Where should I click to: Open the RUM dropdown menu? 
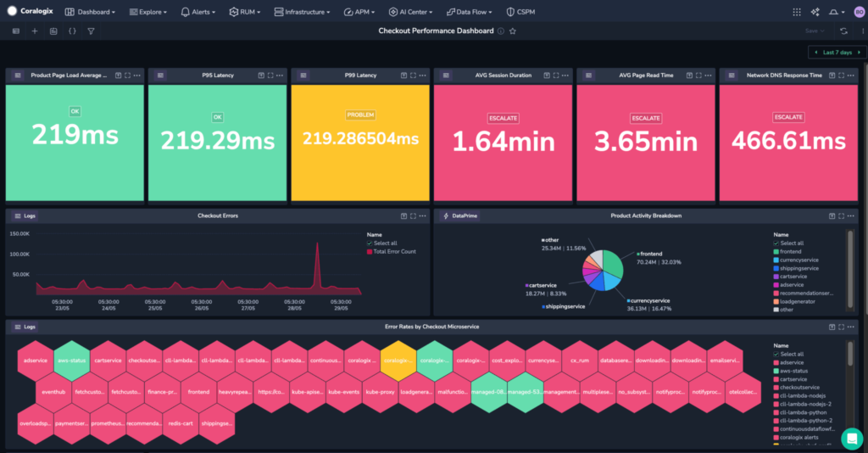click(245, 12)
